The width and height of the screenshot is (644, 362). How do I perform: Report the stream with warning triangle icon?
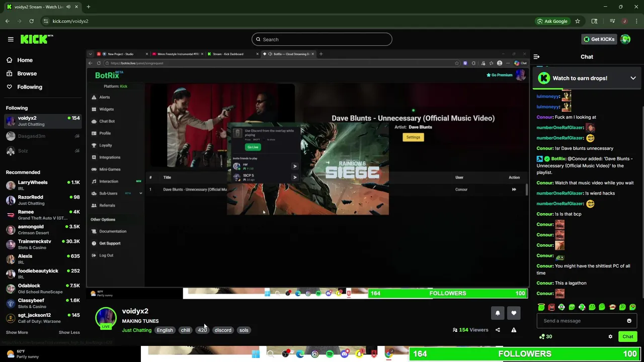pos(514,330)
